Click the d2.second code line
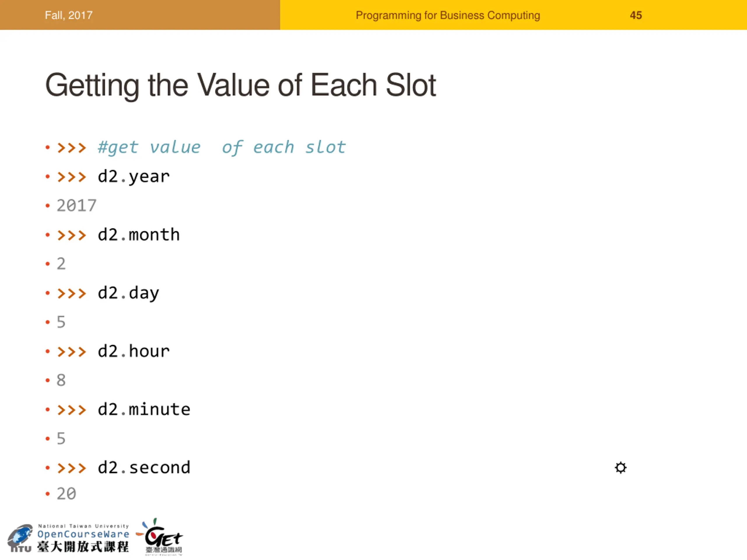747x560 pixels. tap(144, 468)
